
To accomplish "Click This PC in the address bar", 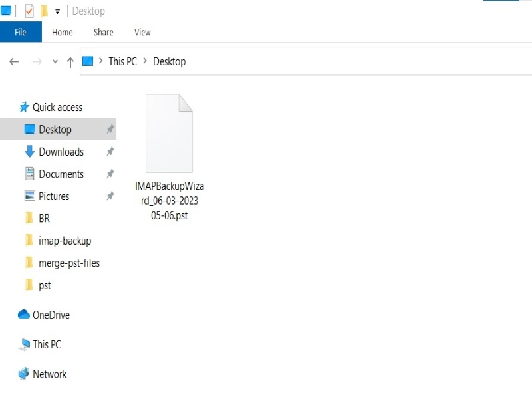I will [122, 61].
